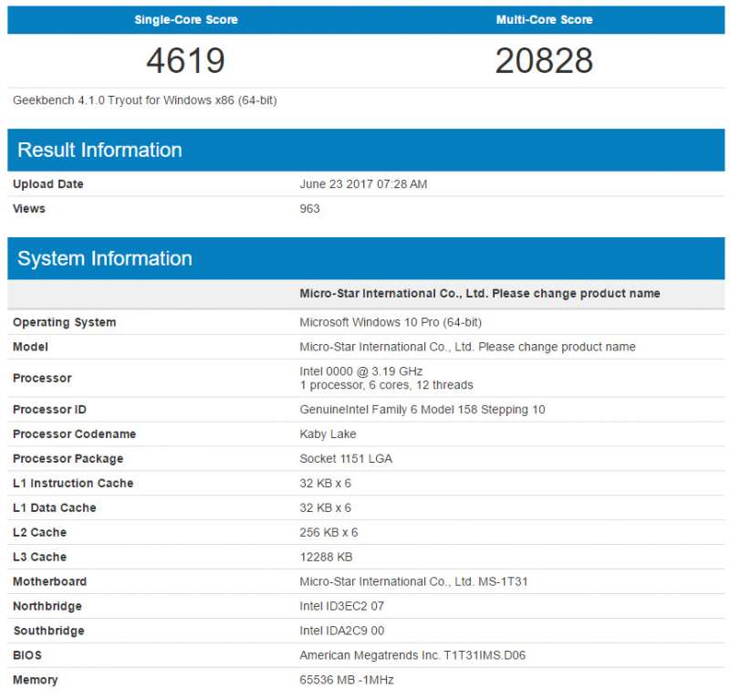This screenshot has width=730, height=700.
Task: Click the bold Micro-Star International table heading
Action: (x=480, y=293)
